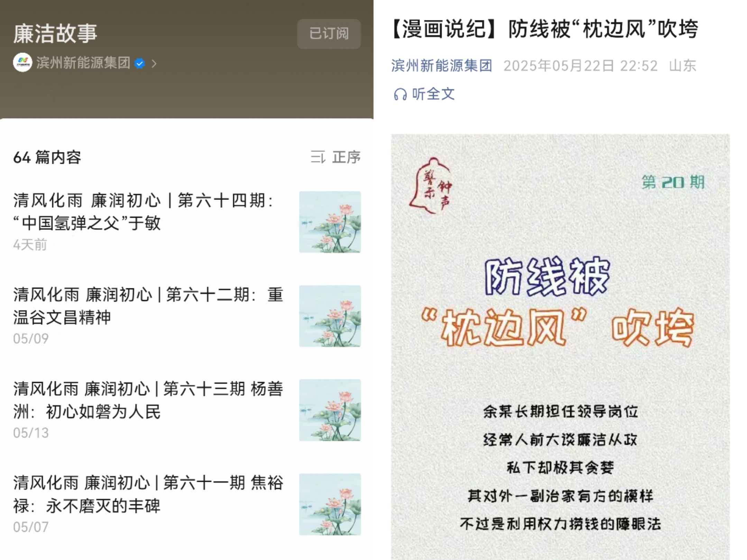The width and height of the screenshot is (747, 560).
Task: Click the headphone listen icon
Action: click(400, 94)
